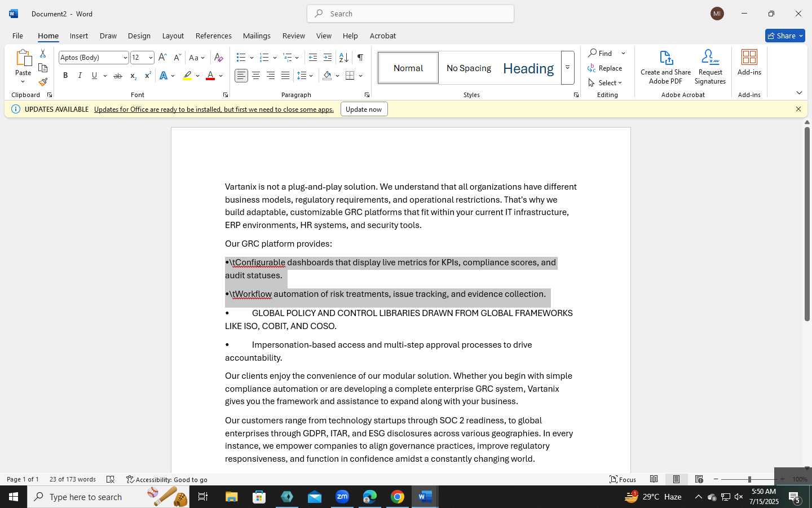Go to the Review tab

294,36
